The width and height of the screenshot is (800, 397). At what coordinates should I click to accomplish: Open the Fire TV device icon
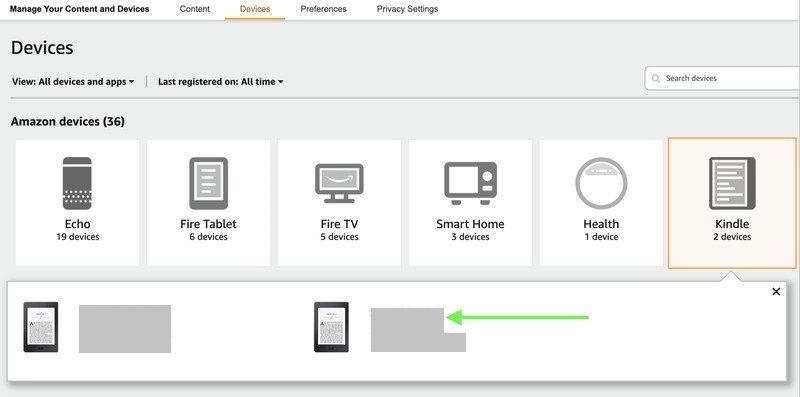339,183
